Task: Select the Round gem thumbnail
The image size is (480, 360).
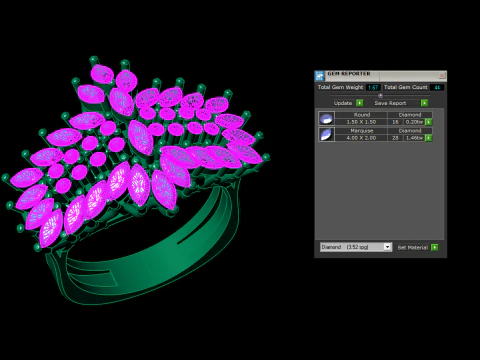Action: pos(326,118)
